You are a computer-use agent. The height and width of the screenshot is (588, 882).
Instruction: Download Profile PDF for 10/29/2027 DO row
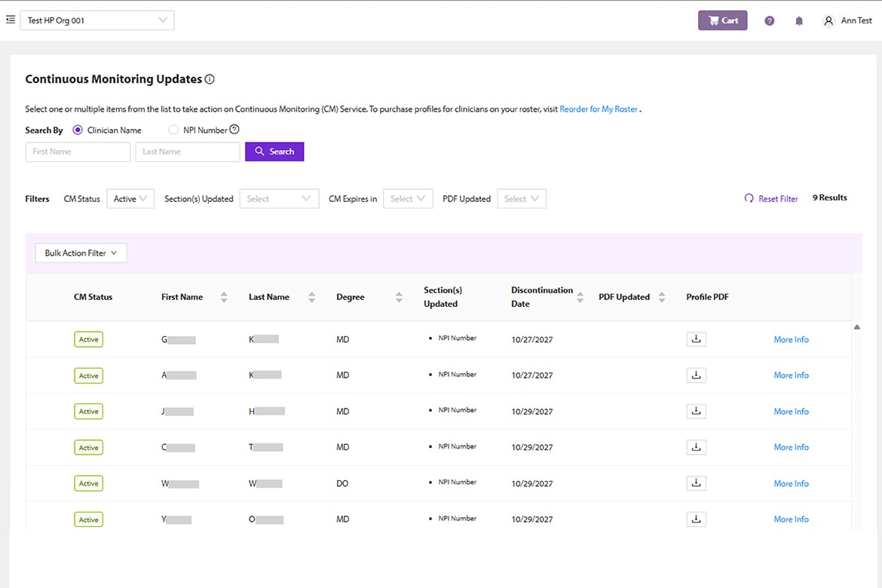click(x=696, y=483)
